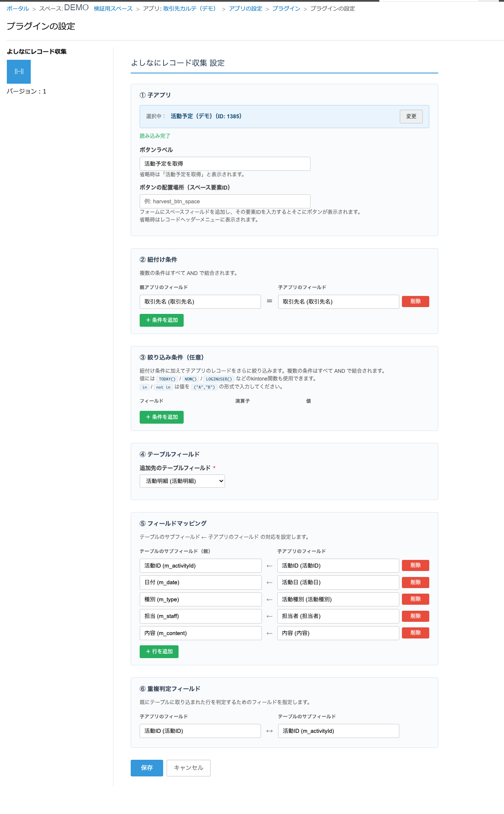Click the 読み込み完了 status text
This screenshot has height=814, width=504.
click(155, 136)
